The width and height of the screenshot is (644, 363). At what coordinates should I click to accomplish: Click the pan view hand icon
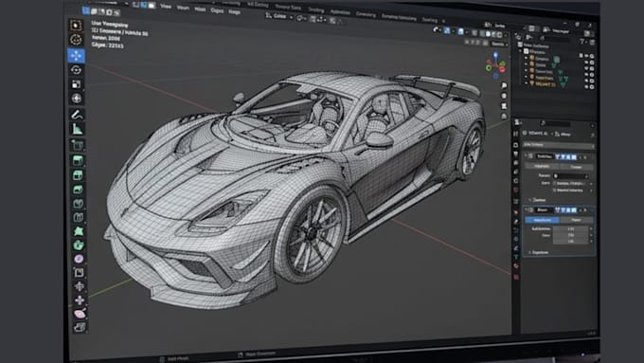[504, 96]
